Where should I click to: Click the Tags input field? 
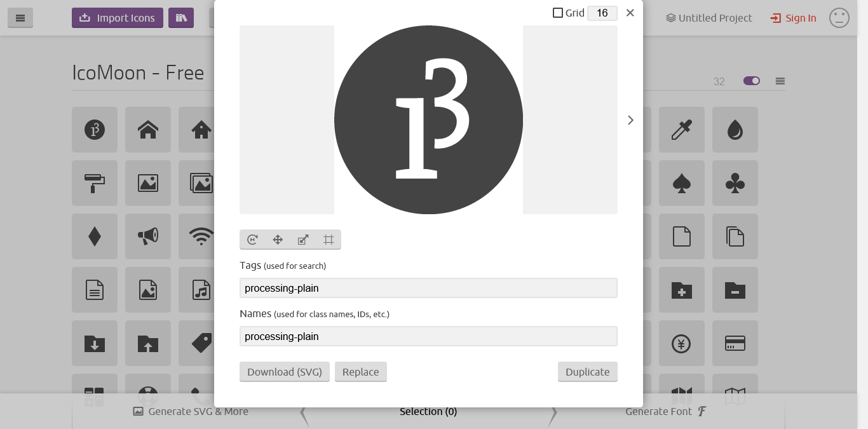click(428, 288)
